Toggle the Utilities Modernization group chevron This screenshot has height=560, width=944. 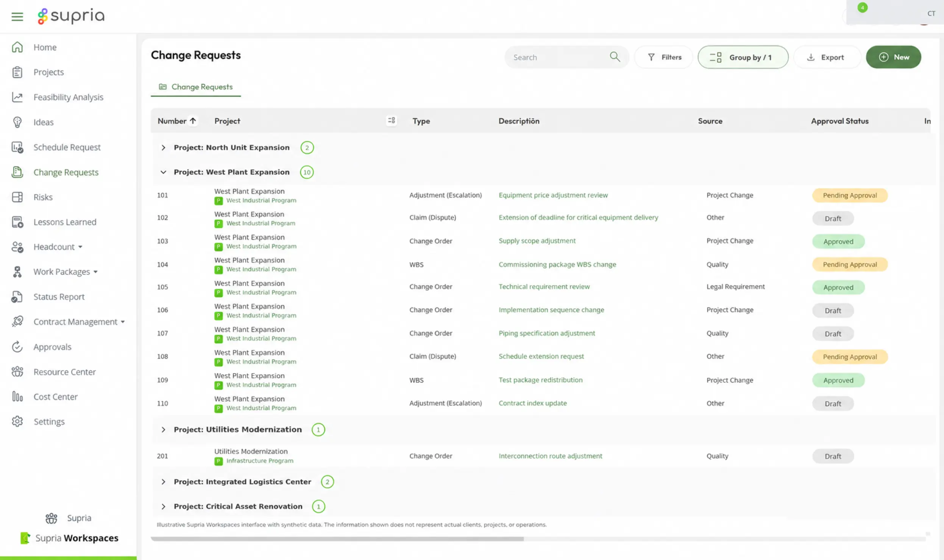(x=163, y=429)
